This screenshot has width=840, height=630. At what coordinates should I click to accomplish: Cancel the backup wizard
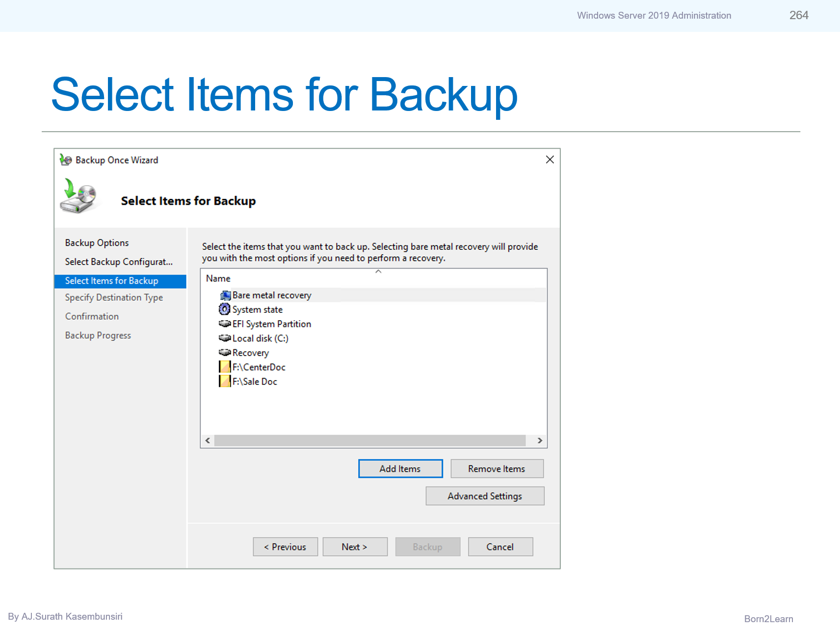point(500,547)
